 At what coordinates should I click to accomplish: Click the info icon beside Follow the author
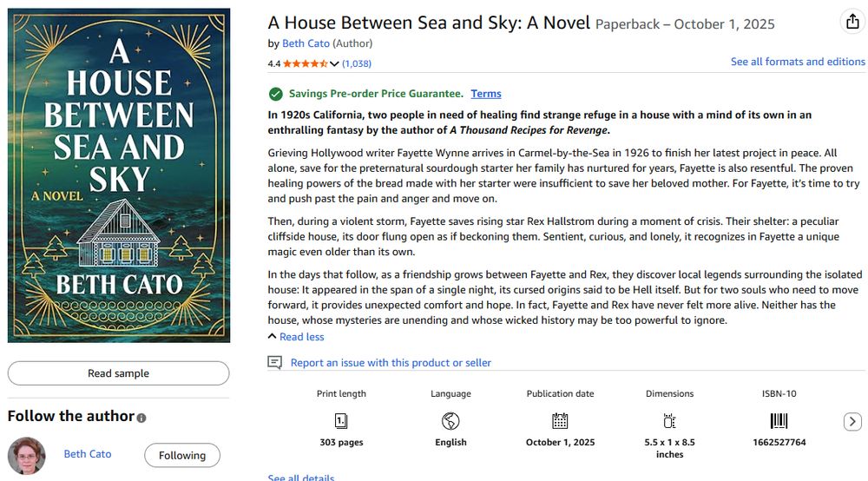click(141, 418)
